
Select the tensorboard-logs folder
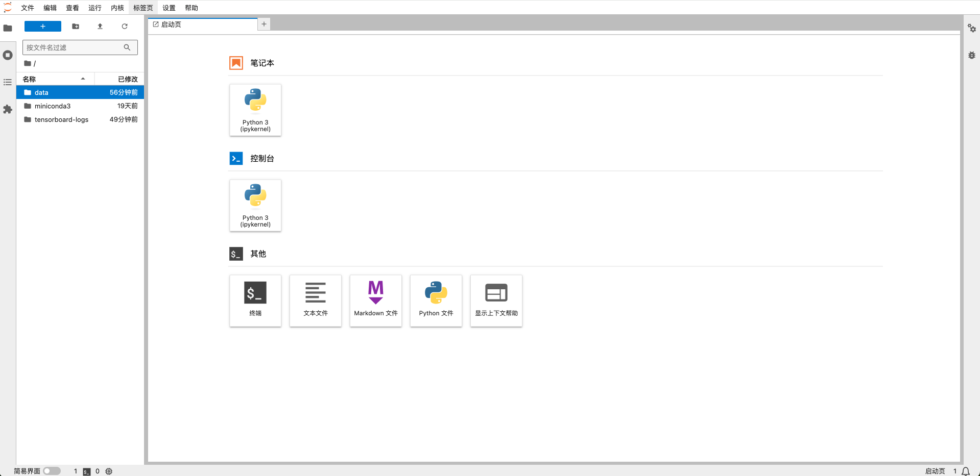pyautogui.click(x=80, y=119)
